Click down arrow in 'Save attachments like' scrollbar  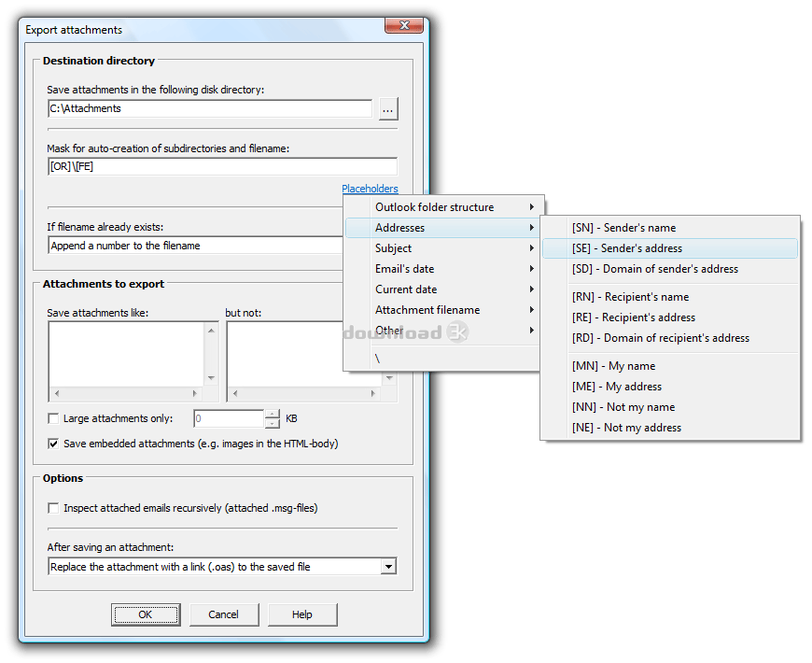(211, 378)
